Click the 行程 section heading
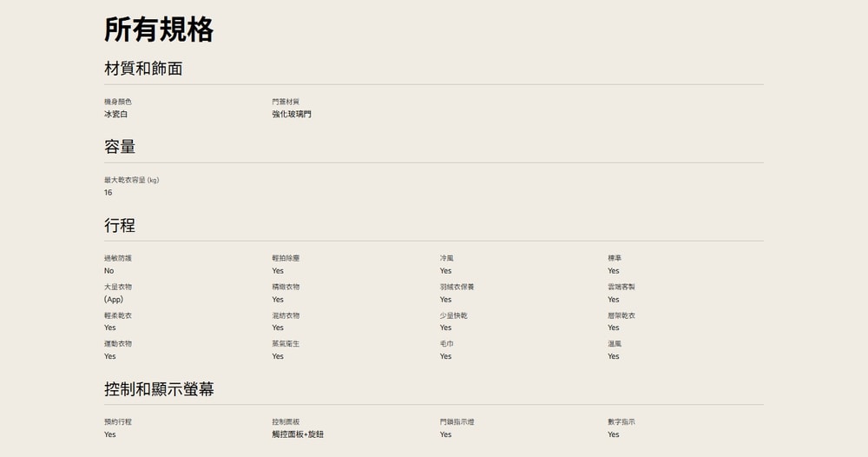 point(120,225)
